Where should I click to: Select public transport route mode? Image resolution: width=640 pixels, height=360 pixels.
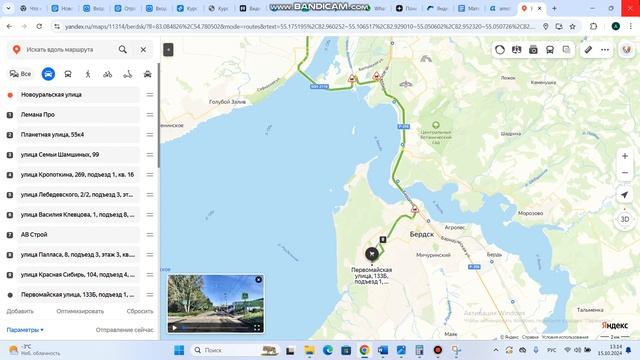click(68, 74)
